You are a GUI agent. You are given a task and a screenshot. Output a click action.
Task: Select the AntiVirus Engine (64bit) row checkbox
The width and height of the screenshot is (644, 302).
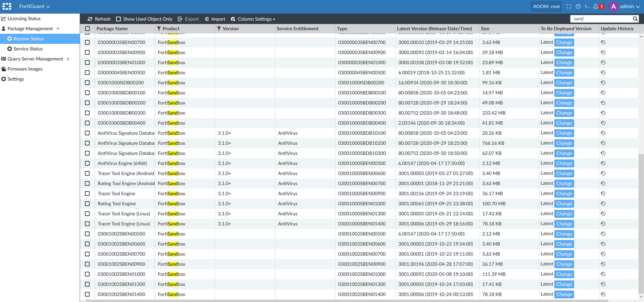(x=87, y=163)
